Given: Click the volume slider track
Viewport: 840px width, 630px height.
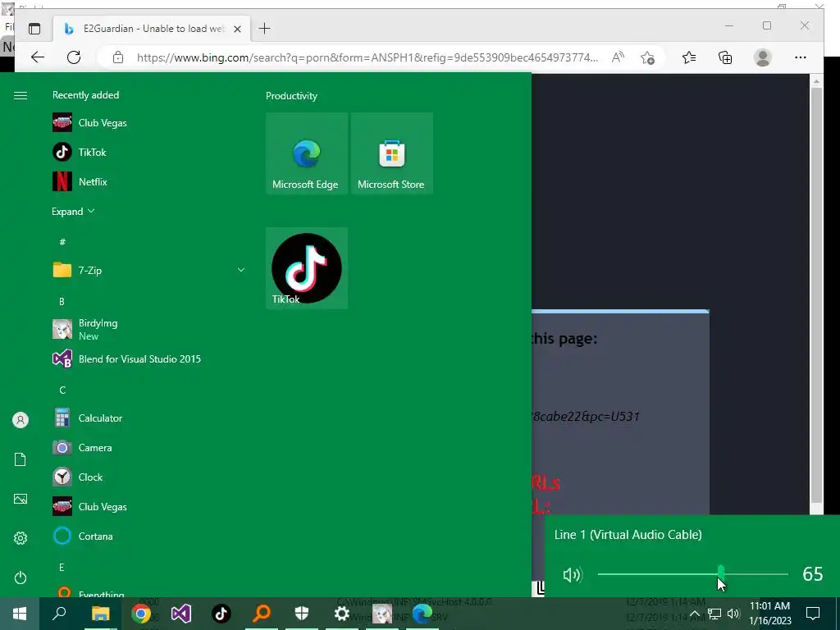Looking at the screenshot, I should pos(692,573).
